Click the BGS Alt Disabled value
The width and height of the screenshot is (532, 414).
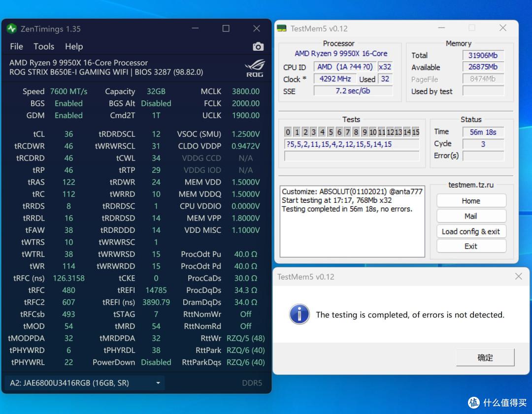pyautogui.click(x=156, y=103)
